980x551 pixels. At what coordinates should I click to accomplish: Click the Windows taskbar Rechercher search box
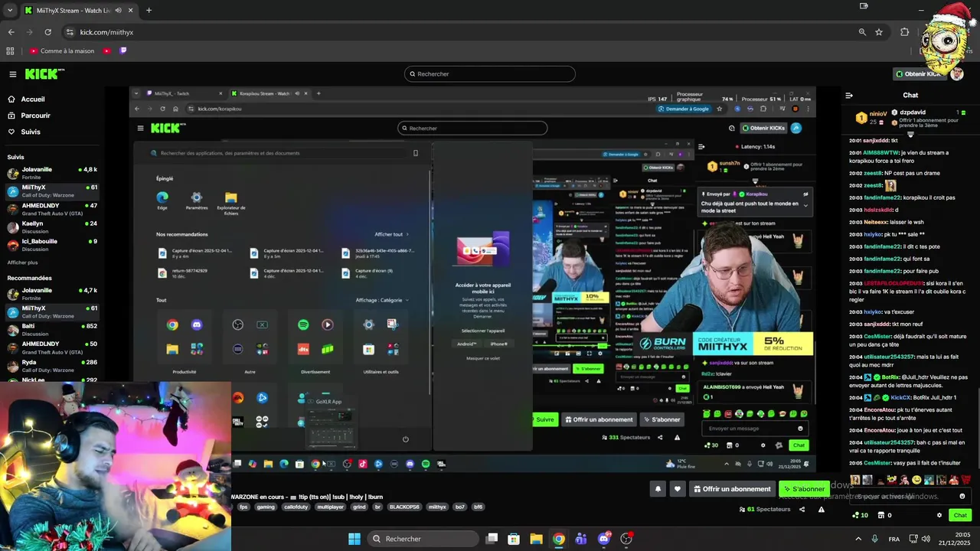(424, 539)
